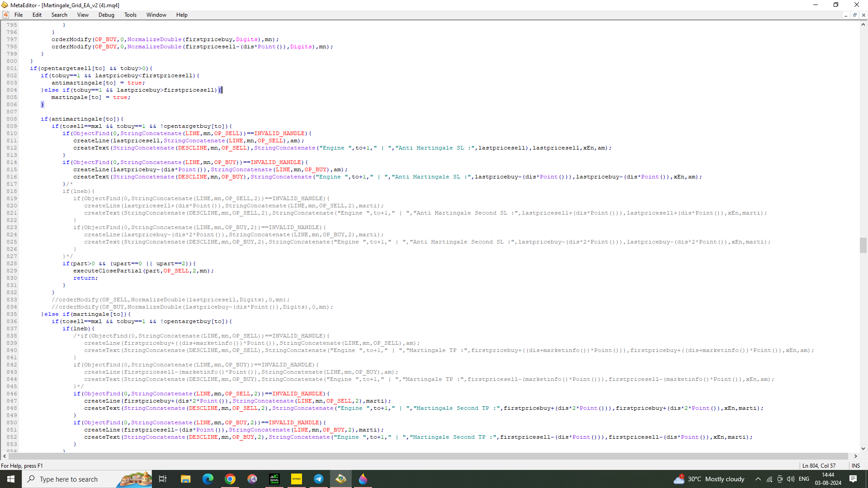Viewport: 868px width, 488px height.
Task: Minimize the inner document window
Action: click(x=845, y=15)
